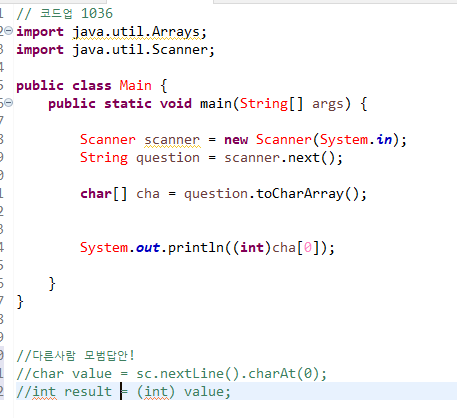
Task: Click the closing brace of the main method
Action: (x=52, y=284)
